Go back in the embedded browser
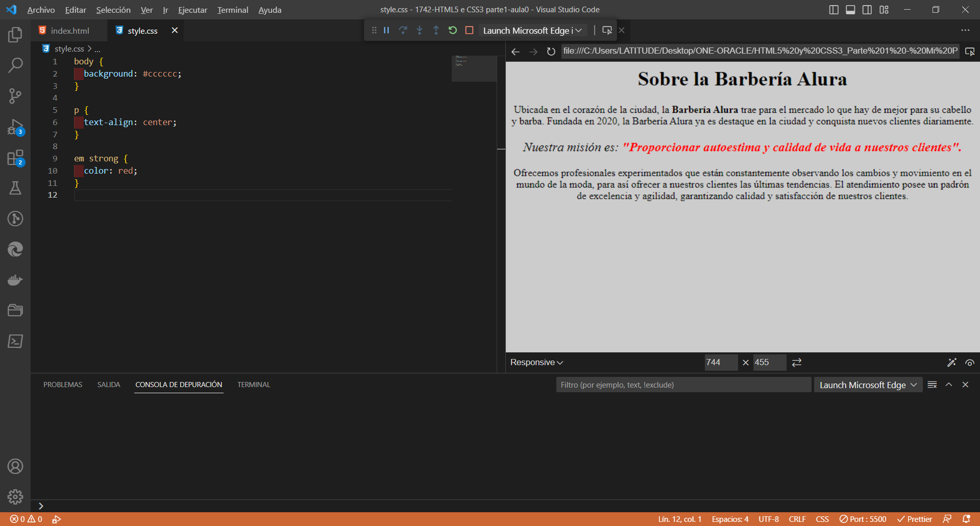Viewport: 980px width, 526px height. [x=516, y=52]
